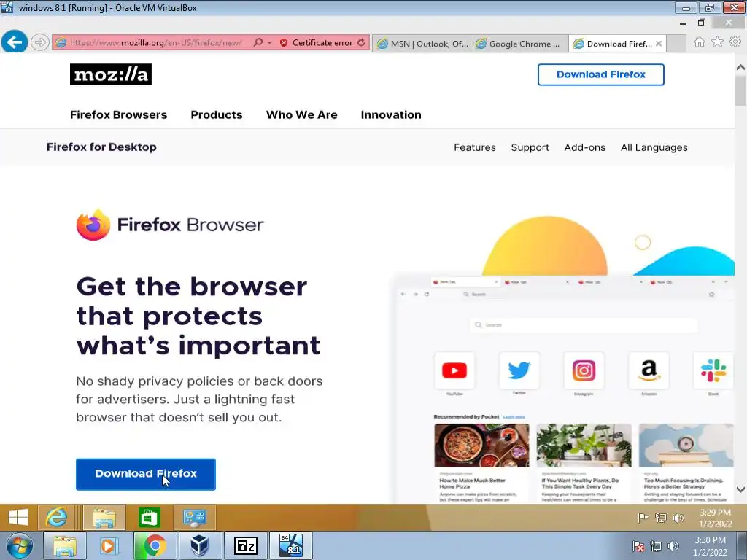Go to Features link
The height and width of the screenshot is (560, 747).
click(x=475, y=147)
